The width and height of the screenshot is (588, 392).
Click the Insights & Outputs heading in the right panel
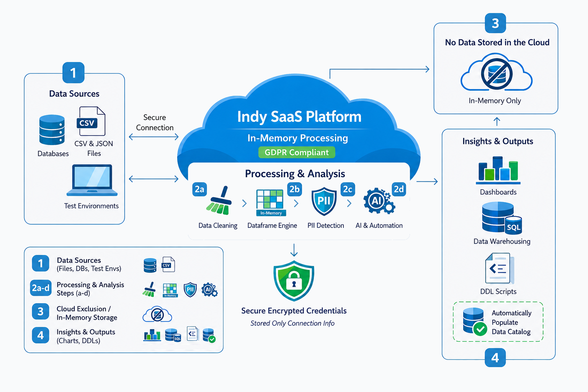coord(498,141)
